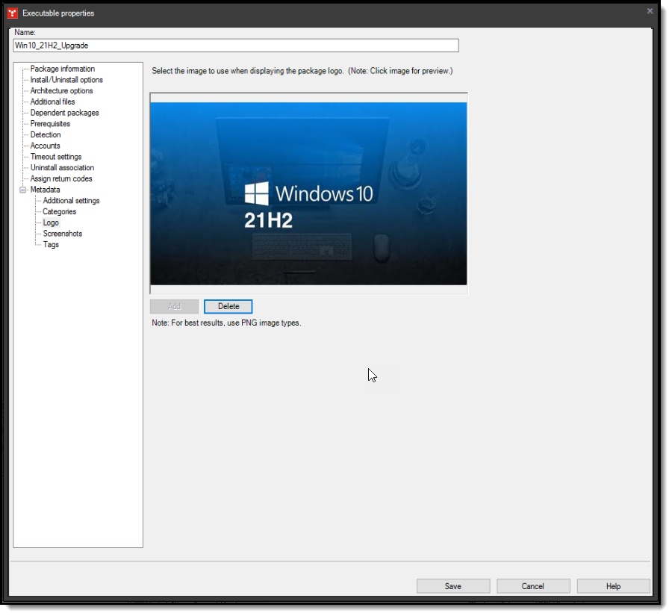The width and height of the screenshot is (672, 616).
Task: Select the Logo tree item
Action: [x=50, y=222]
